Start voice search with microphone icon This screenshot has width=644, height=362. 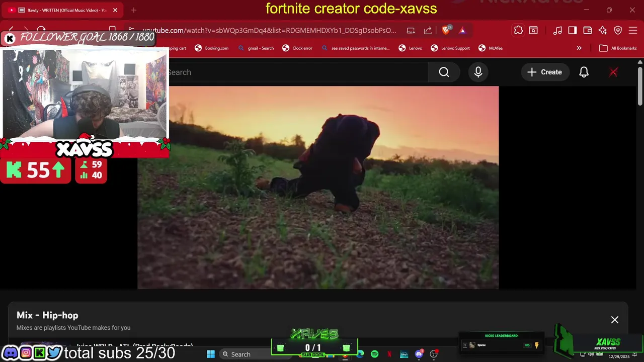pyautogui.click(x=478, y=72)
